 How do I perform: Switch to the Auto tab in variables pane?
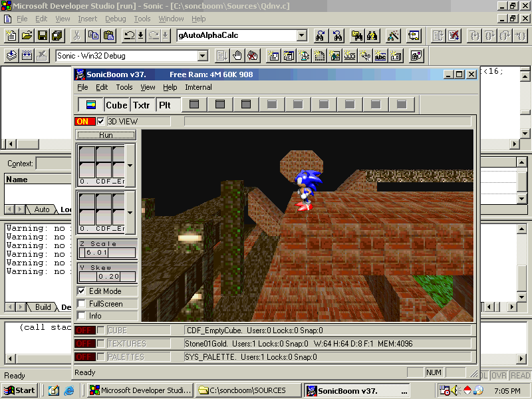tap(42, 209)
